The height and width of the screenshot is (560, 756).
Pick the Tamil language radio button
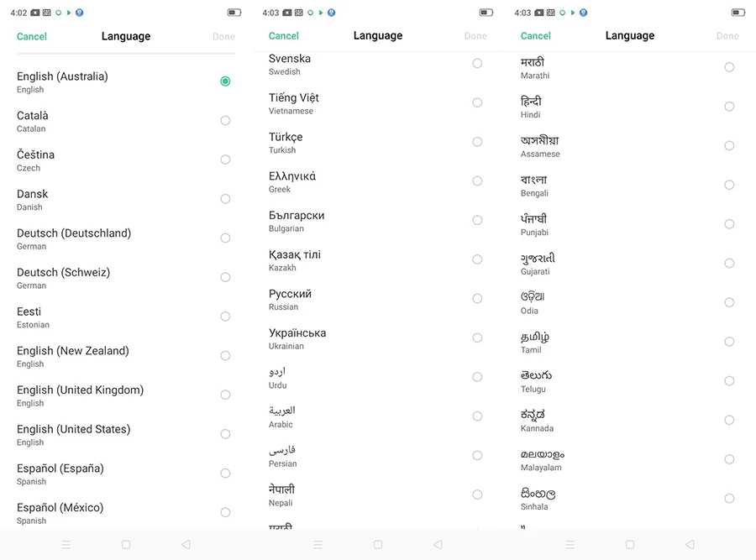729,342
